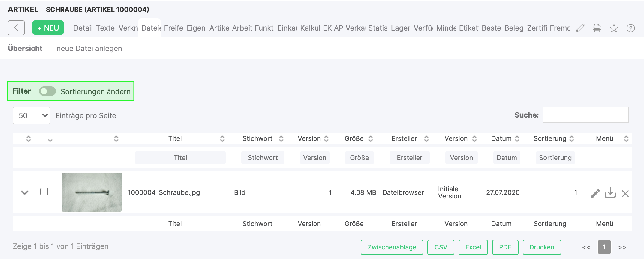
Task: Edit the 1000004_Schraube.jpg file entry
Action: (595, 193)
